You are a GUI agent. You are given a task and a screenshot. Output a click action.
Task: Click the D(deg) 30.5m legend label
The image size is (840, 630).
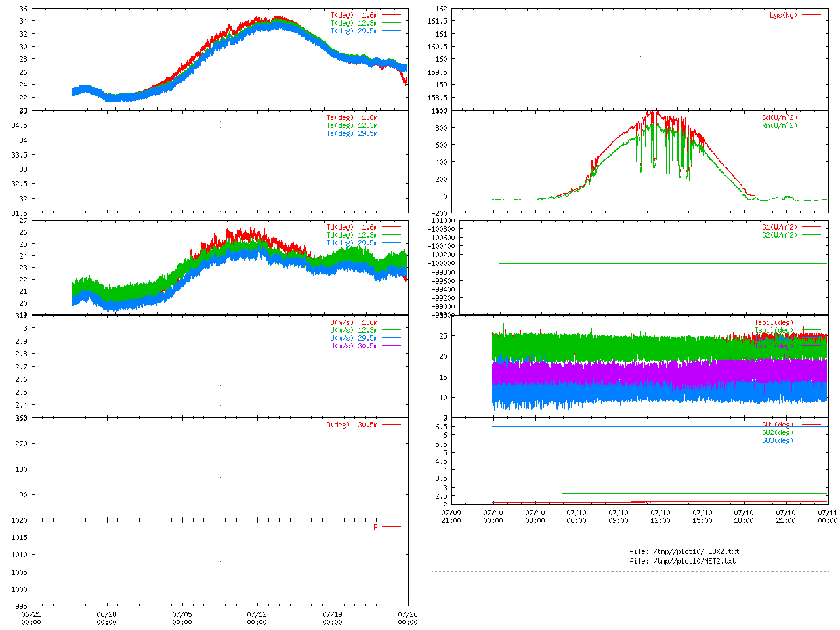point(352,425)
